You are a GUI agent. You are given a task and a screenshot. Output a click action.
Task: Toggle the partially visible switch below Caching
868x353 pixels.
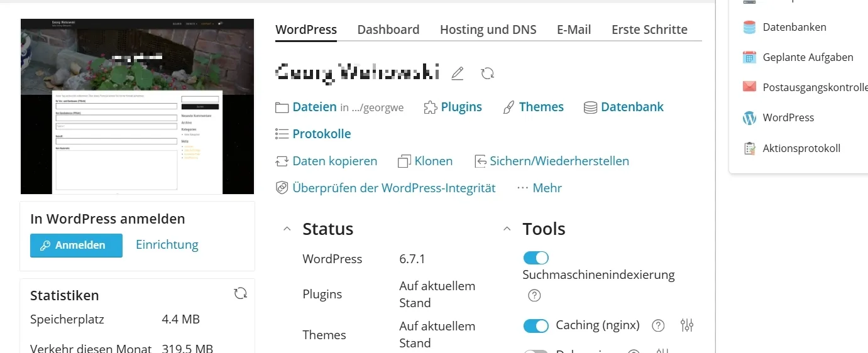(536, 351)
